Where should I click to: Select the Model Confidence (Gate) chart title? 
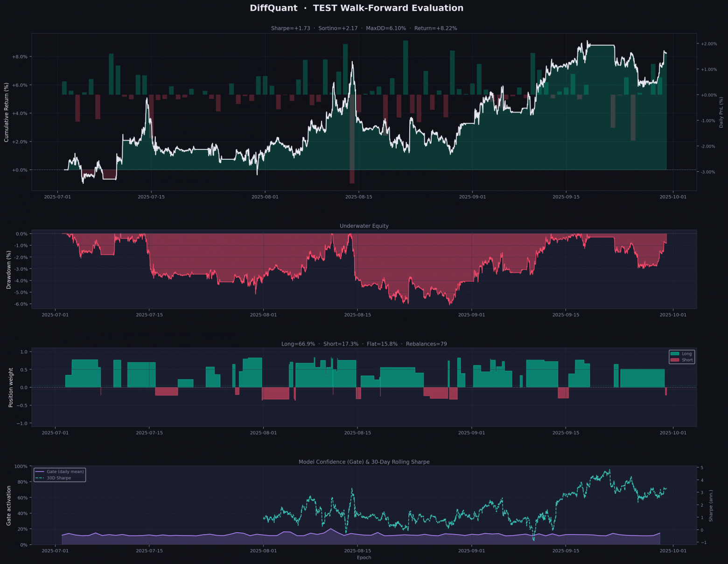(364, 462)
